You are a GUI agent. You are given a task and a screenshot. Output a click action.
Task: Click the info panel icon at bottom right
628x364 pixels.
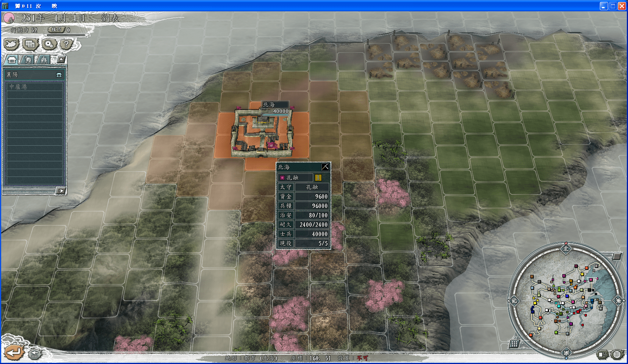(603, 354)
